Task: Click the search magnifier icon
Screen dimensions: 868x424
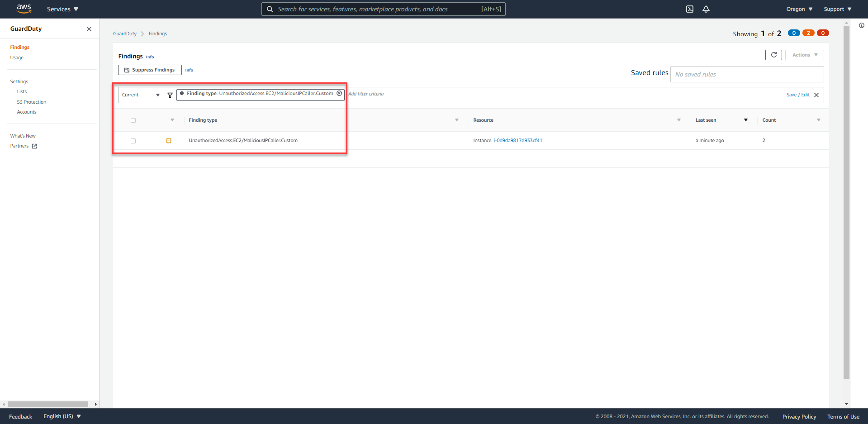Action: (270, 9)
